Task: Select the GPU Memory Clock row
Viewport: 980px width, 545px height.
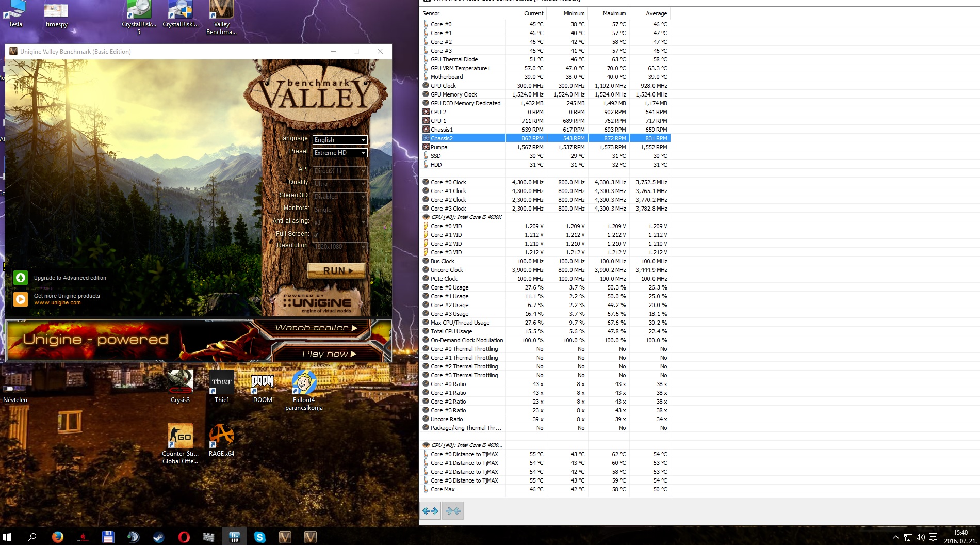Action: pos(545,94)
